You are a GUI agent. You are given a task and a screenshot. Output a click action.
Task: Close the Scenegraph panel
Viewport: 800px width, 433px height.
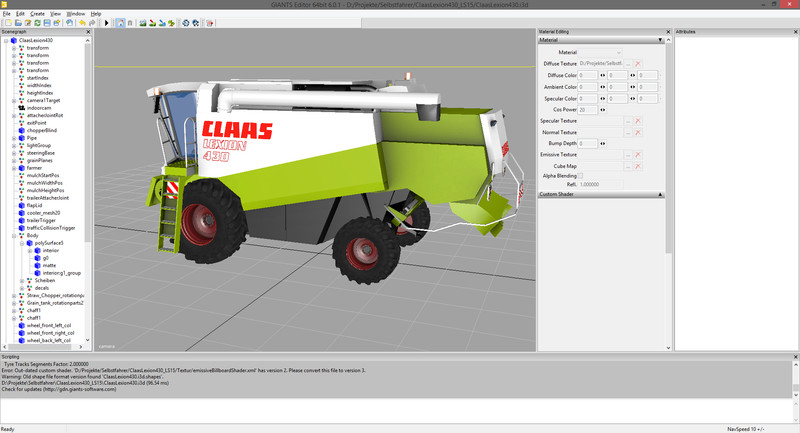point(86,32)
